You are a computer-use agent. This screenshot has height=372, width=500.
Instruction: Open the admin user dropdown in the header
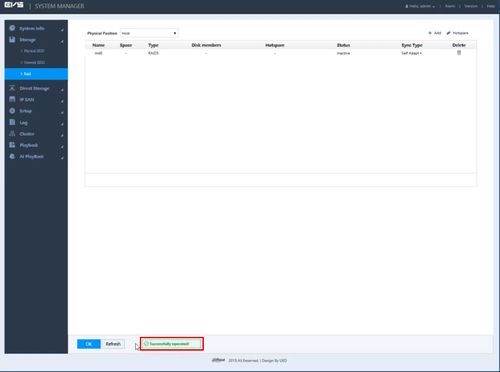[x=420, y=6]
